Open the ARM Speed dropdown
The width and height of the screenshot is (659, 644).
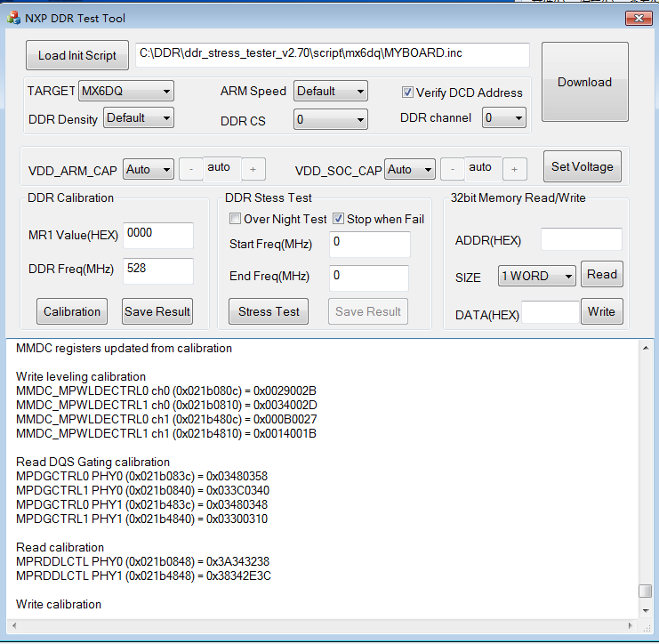click(330, 91)
